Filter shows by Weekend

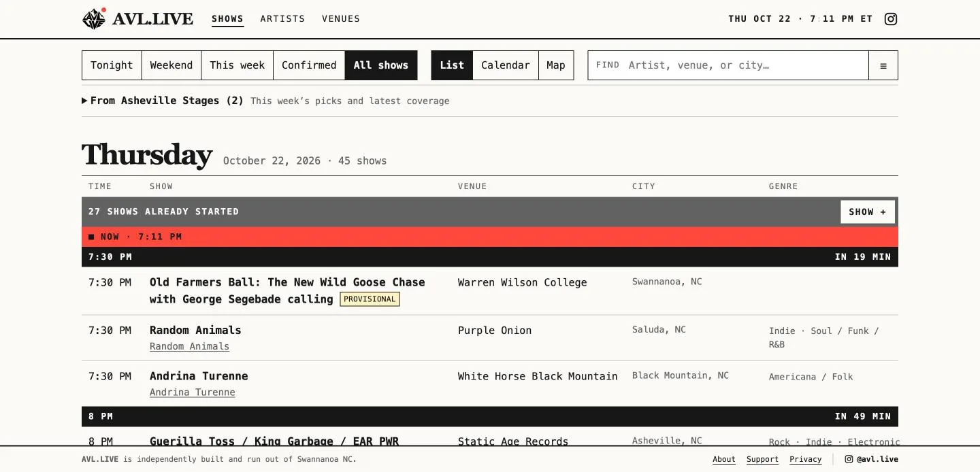171,65
